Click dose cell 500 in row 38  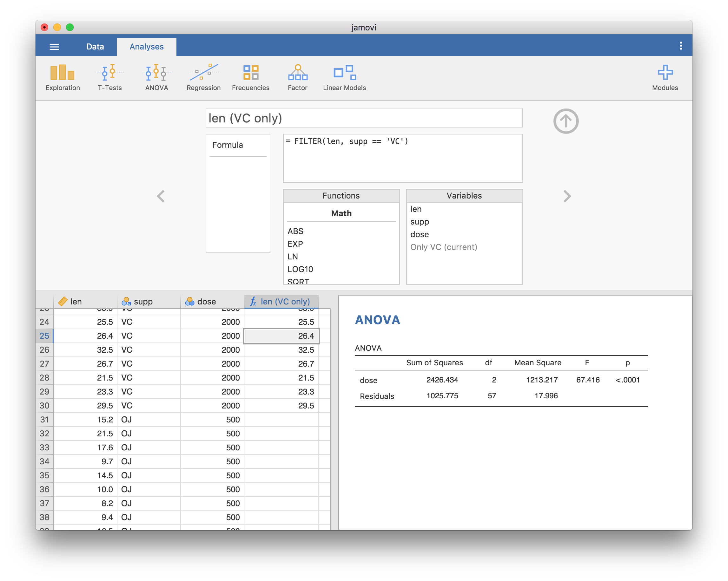[x=212, y=517]
